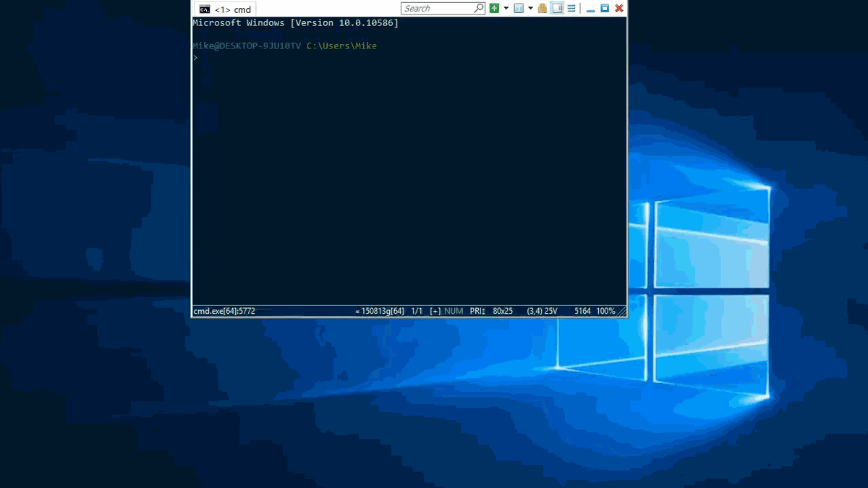Click the "1/1" console count status entry
This screenshot has width=868, height=488.
[417, 311]
